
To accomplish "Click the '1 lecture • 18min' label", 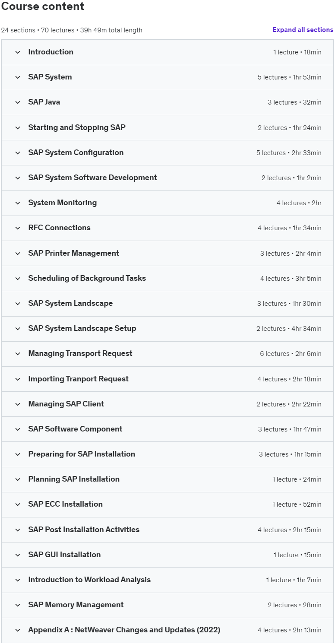I will pyautogui.click(x=297, y=52).
